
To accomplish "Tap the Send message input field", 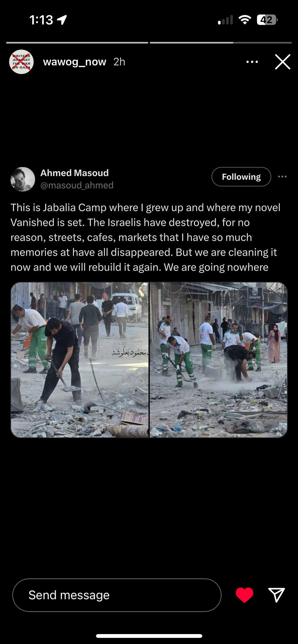I will coord(117,595).
